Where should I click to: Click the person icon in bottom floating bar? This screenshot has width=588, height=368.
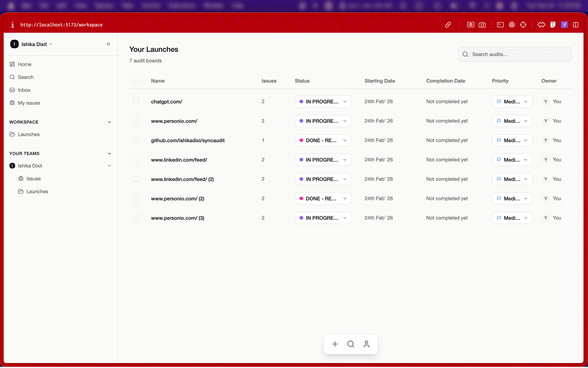click(x=366, y=344)
